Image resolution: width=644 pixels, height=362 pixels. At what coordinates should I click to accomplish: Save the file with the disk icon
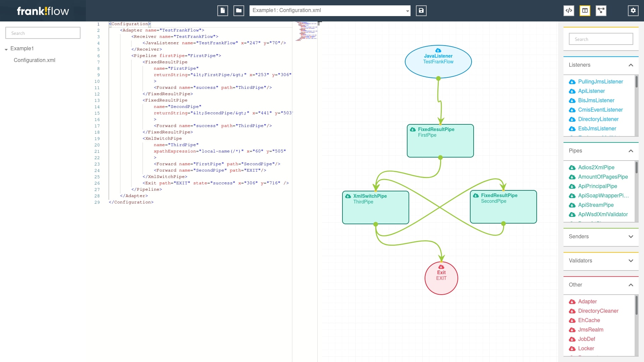[x=421, y=10]
